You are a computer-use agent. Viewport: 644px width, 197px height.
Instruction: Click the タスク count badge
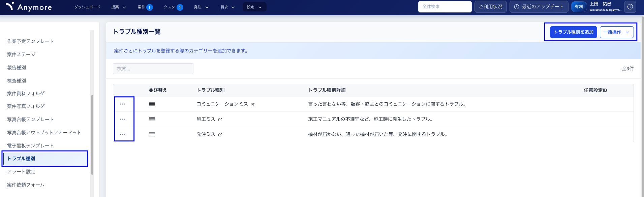click(180, 7)
